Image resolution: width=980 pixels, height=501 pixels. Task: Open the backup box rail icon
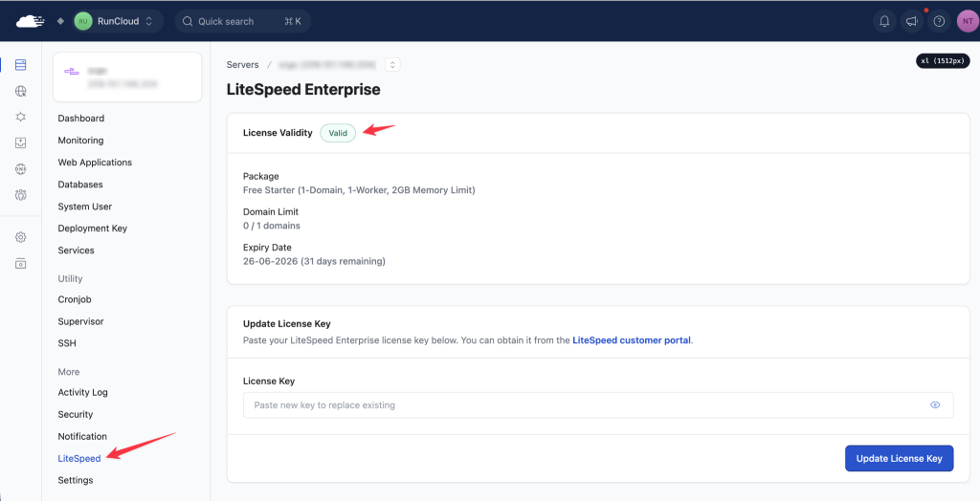point(21,143)
